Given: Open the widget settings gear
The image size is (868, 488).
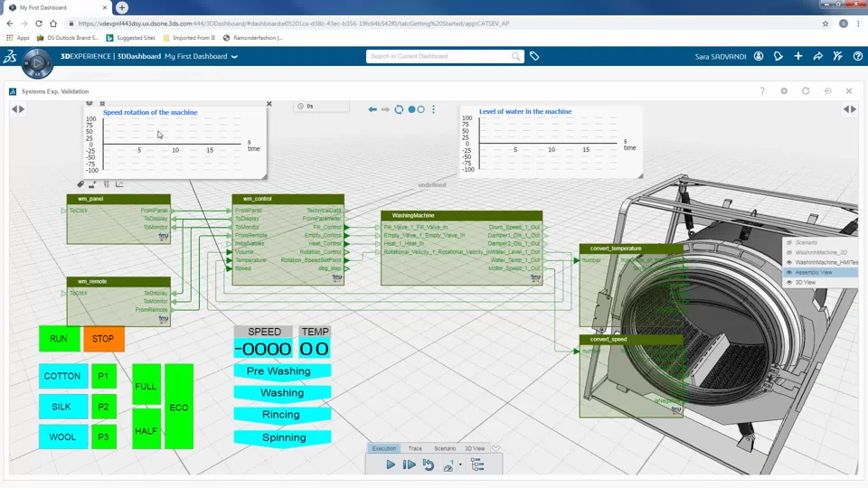Looking at the screenshot, I should pyautogui.click(x=784, y=90).
